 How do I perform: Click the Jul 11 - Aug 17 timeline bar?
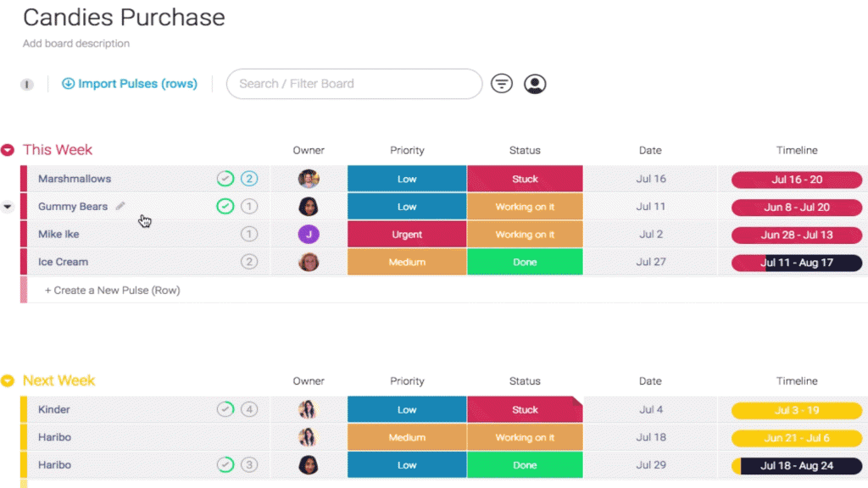click(x=797, y=263)
